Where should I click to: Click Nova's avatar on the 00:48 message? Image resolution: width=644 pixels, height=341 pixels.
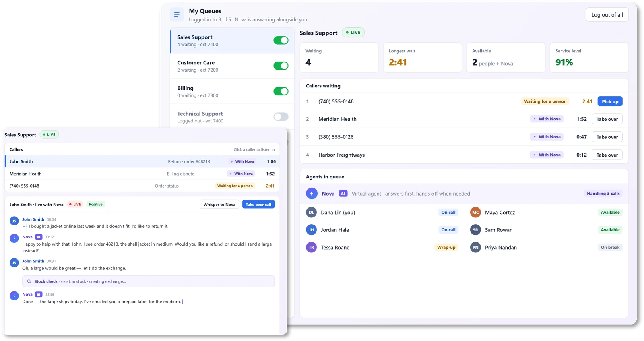[x=14, y=296]
